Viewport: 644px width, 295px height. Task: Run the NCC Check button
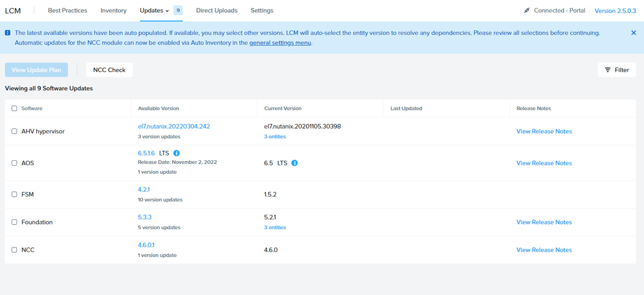click(109, 70)
